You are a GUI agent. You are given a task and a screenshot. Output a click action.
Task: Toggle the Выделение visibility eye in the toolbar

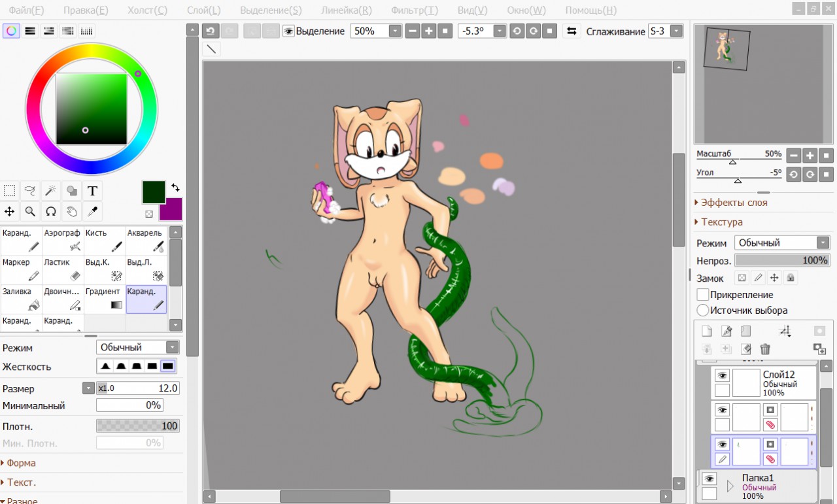pyautogui.click(x=288, y=31)
